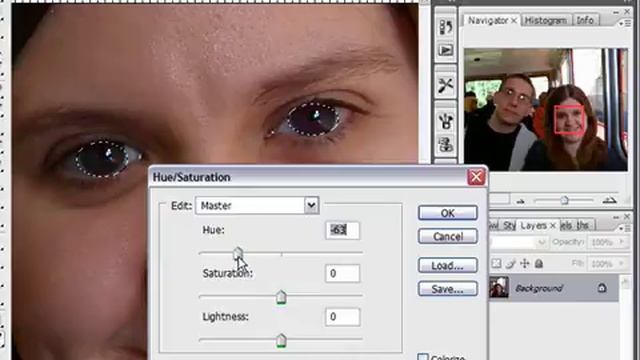Collapse the Navigator panel group minimize button
This screenshot has width=640, height=360.
616,12
